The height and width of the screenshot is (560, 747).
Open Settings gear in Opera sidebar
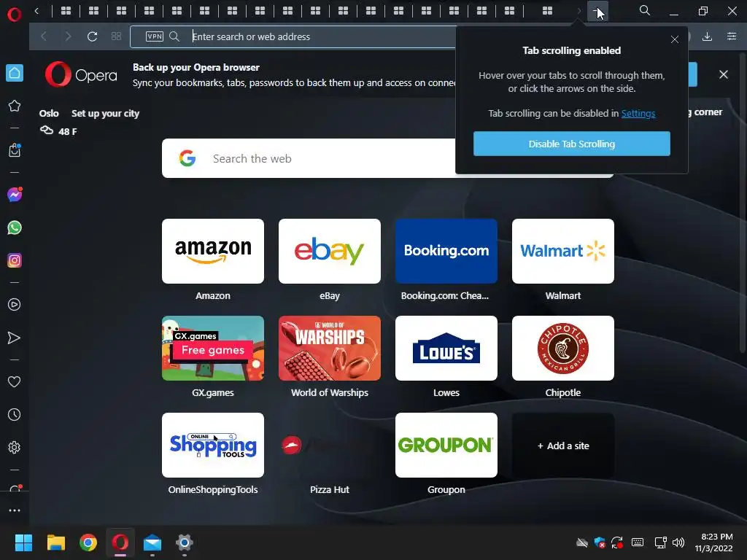pos(15,448)
